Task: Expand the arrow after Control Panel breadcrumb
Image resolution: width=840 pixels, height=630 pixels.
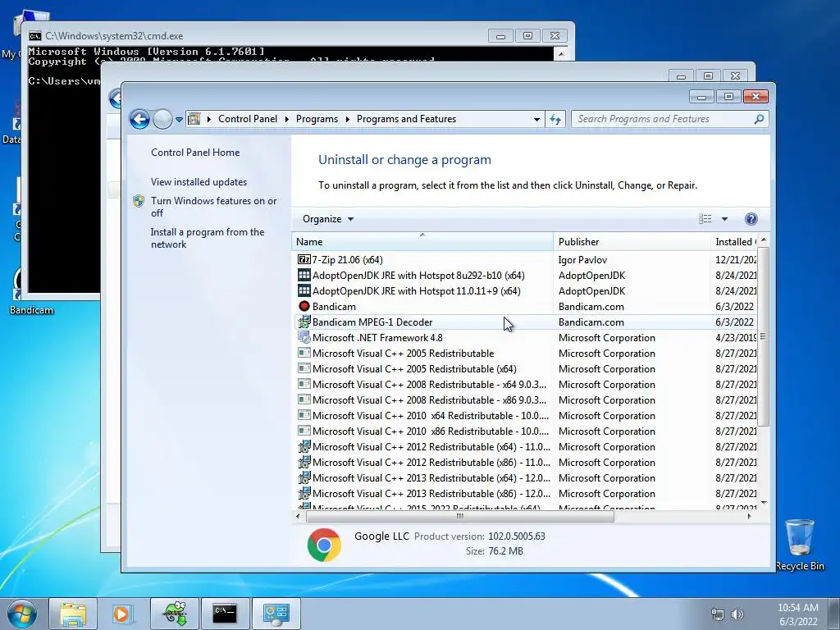Action: (x=286, y=119)
